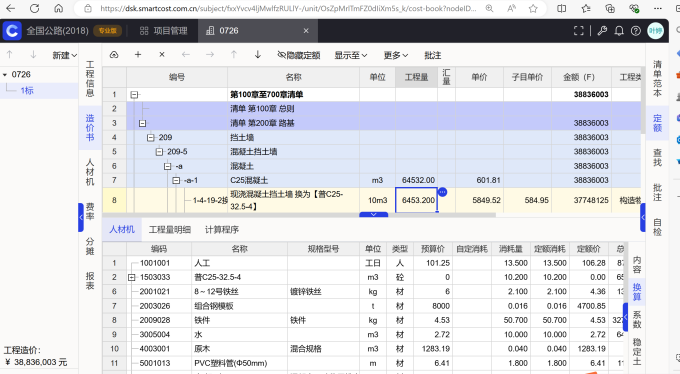
Task: Click the move down arrow icon
Action: pos(258,55)
